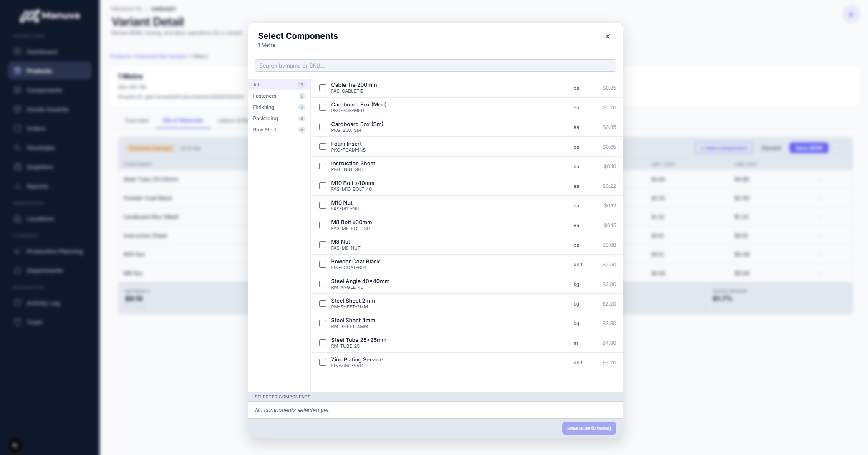Click the No components selected yet message

coord(292,410)
